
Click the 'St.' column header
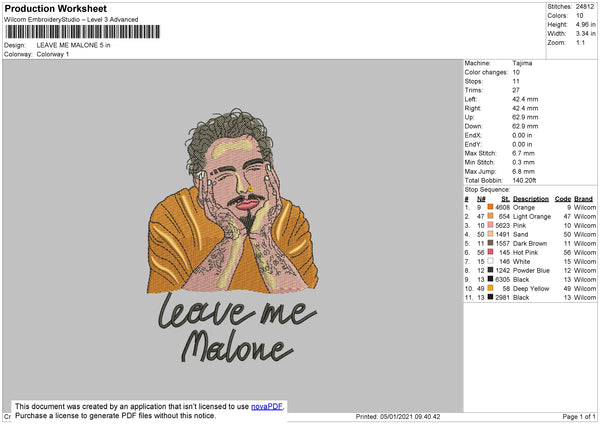click(505, 199)
